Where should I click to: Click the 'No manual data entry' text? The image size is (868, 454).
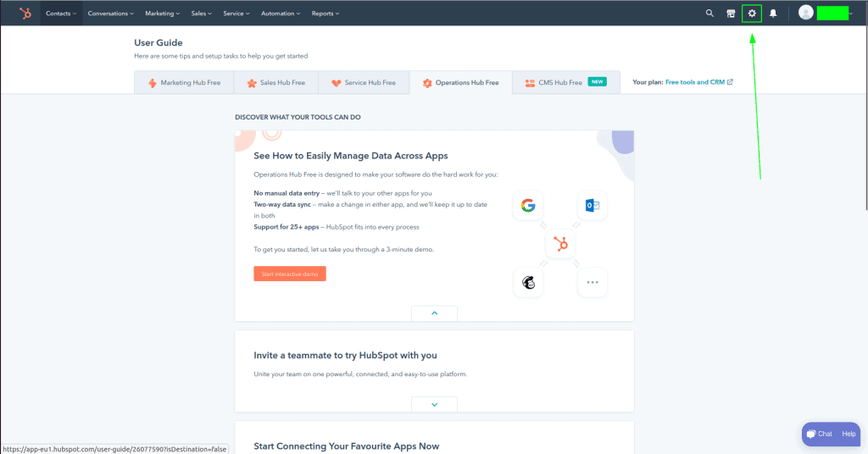[x=287, y=193]
